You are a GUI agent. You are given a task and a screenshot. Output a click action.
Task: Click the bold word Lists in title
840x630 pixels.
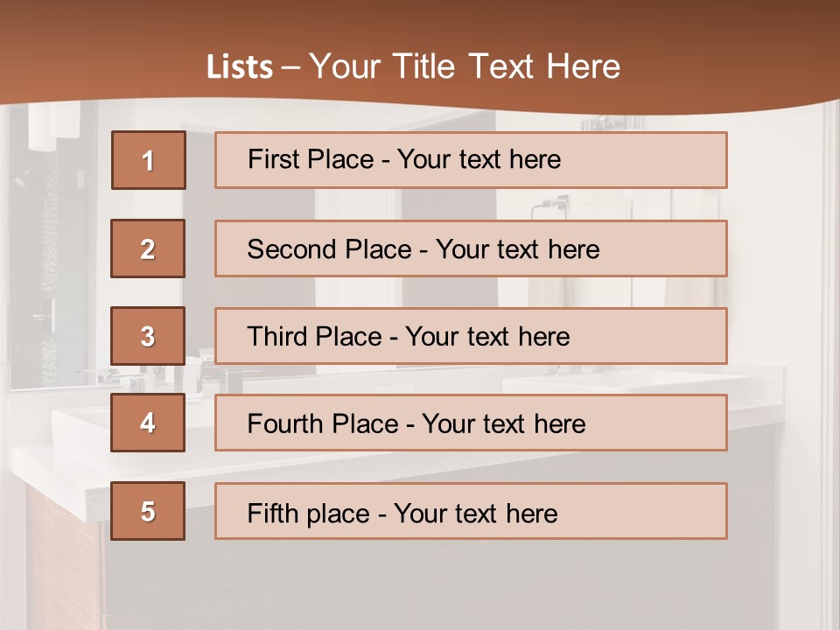[x=240, y=66]
